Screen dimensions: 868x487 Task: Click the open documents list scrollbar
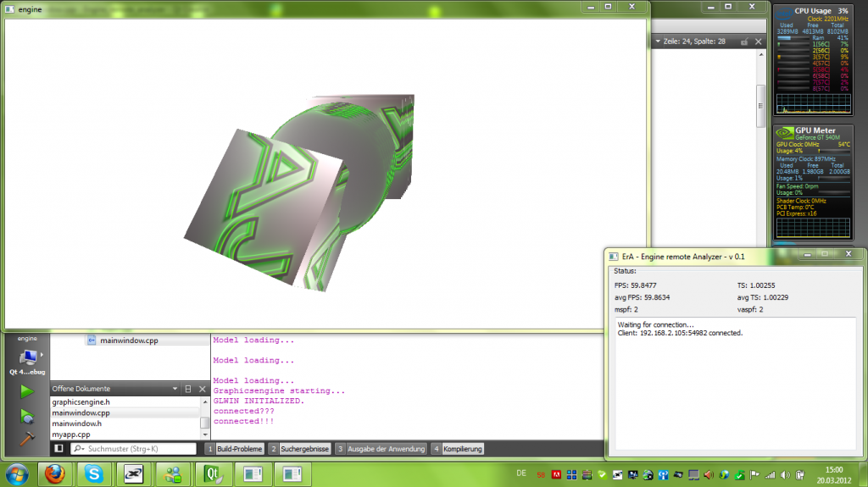[205, 423]
